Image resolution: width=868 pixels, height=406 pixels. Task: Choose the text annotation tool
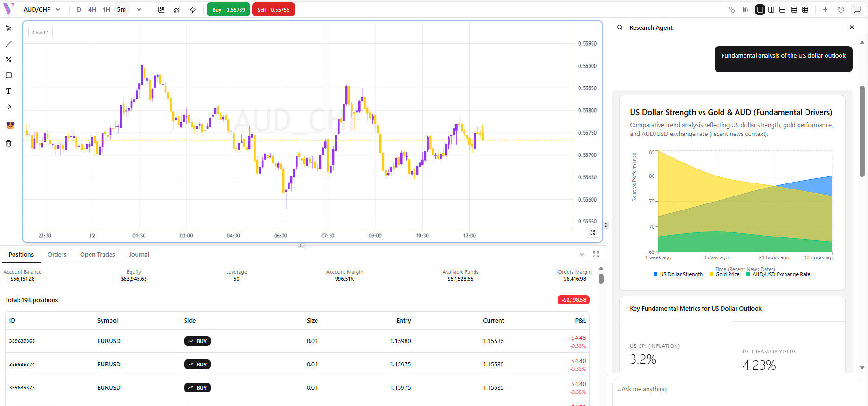8,91
